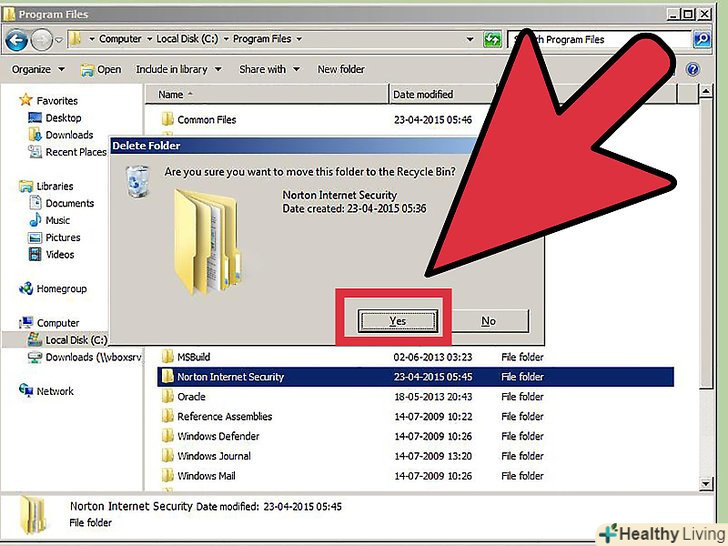Select the Windows Journal folder
This screenshot has height=546, width=728.
coord(214,456)
